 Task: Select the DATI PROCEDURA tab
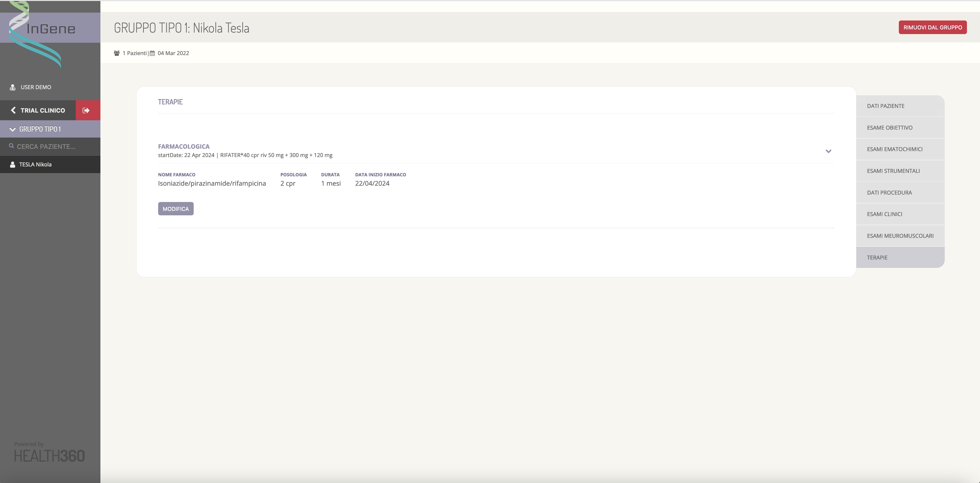tap(900, 193)
